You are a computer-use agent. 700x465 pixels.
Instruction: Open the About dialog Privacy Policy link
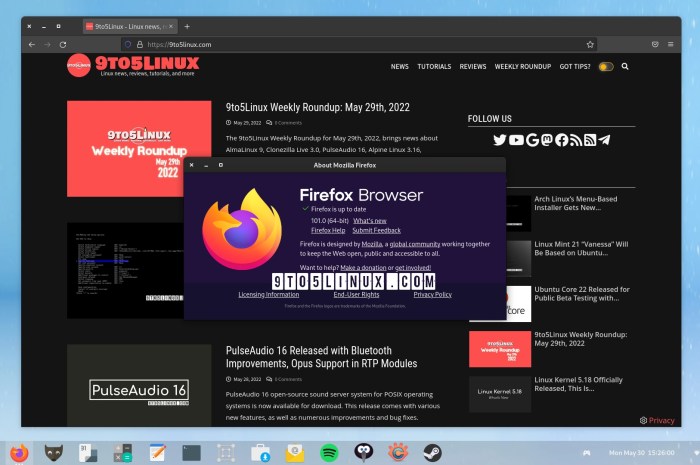click(433, 295)
